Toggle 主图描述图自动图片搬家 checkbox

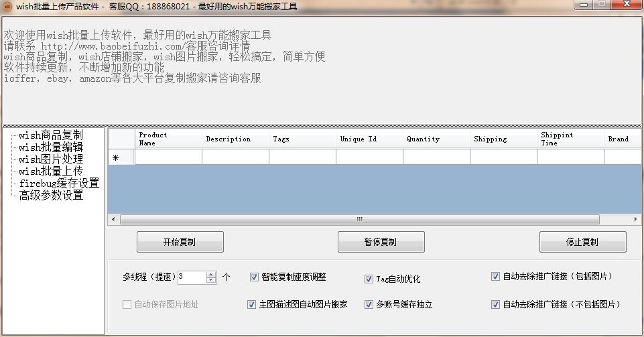[x=251, y=305]
